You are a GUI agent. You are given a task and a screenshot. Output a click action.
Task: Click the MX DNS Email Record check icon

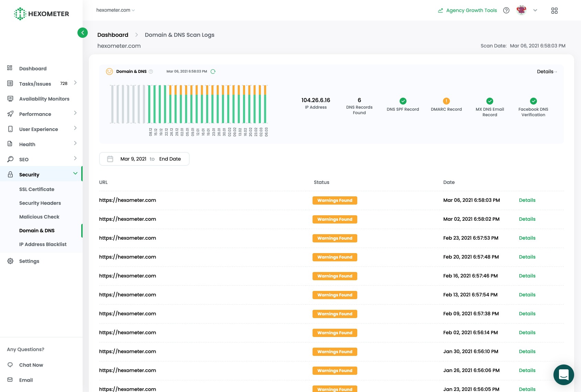click(490, 101)
